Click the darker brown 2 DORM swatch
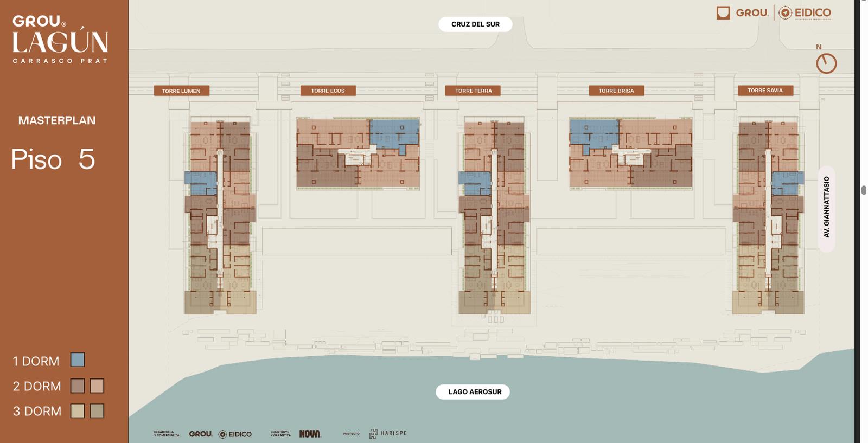868x443 pixels. click(x=78, y=386)
